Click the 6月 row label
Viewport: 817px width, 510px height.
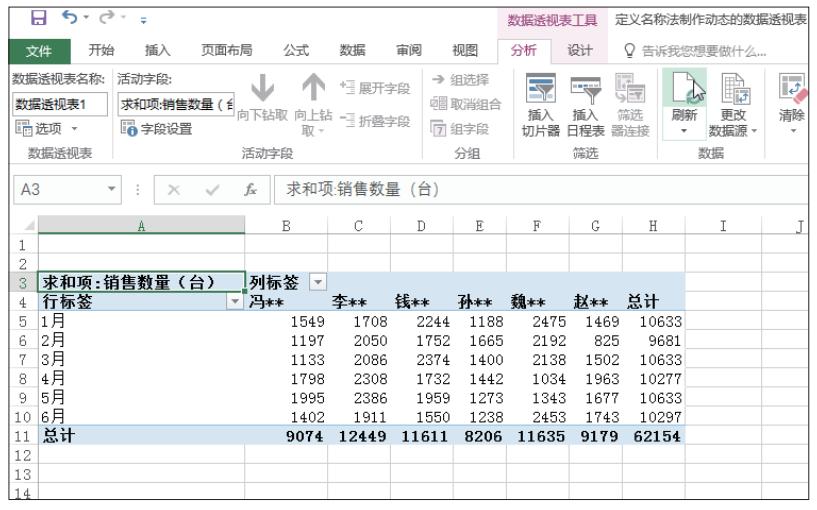tap(141, 417)
